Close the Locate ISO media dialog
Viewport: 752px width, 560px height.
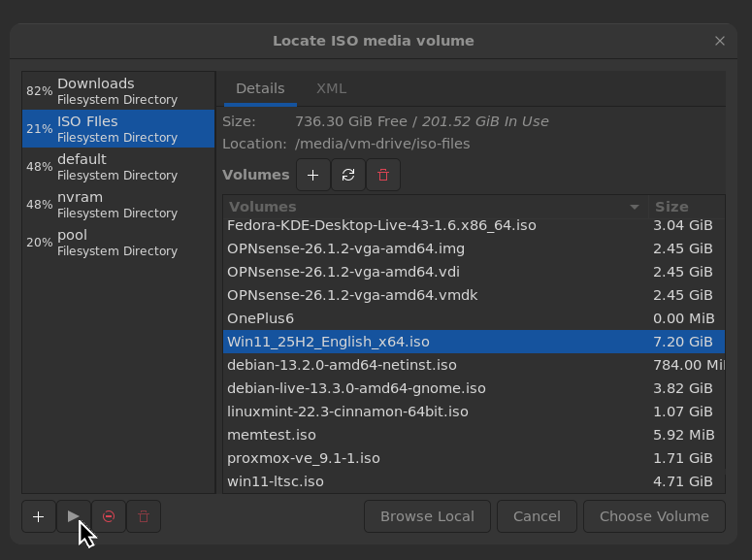pos(720,41)
